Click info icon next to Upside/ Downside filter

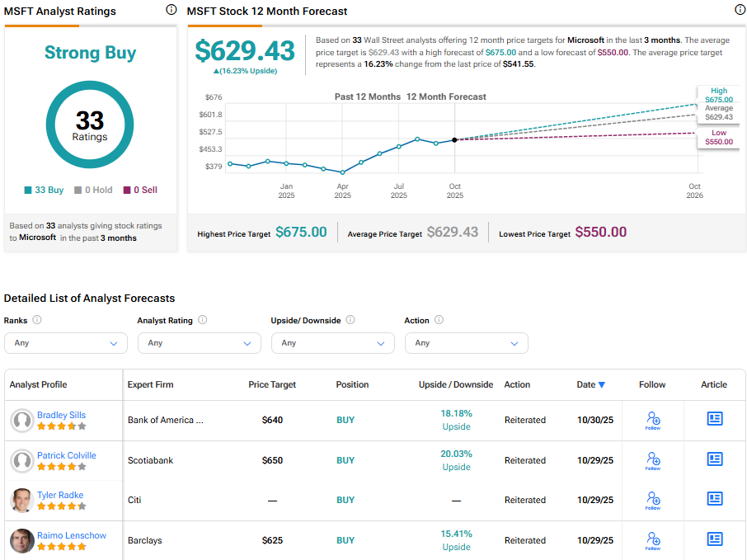point(350,320)
